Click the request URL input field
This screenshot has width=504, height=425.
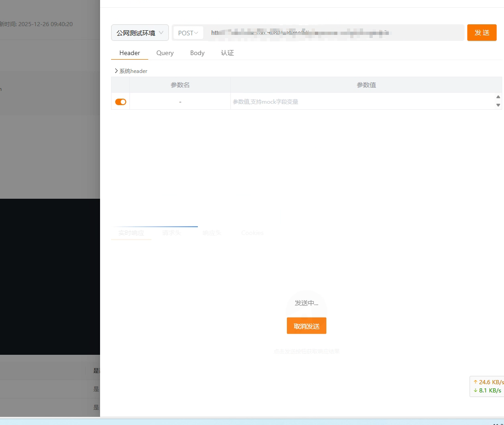335,33
